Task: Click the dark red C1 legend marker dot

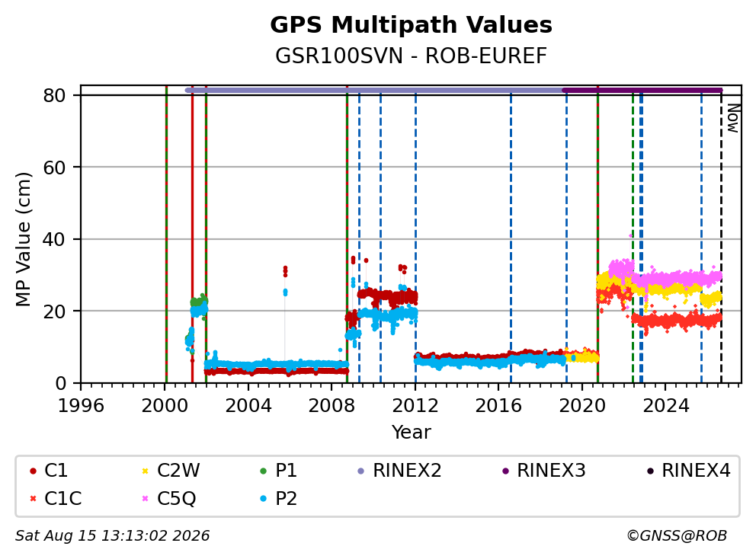Action: [x=33, y=471]
